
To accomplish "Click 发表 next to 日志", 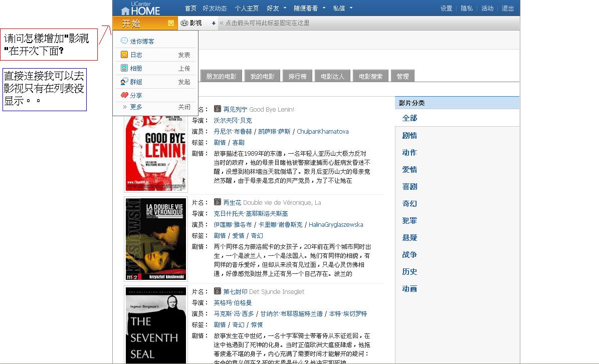I will coord(184,55).
